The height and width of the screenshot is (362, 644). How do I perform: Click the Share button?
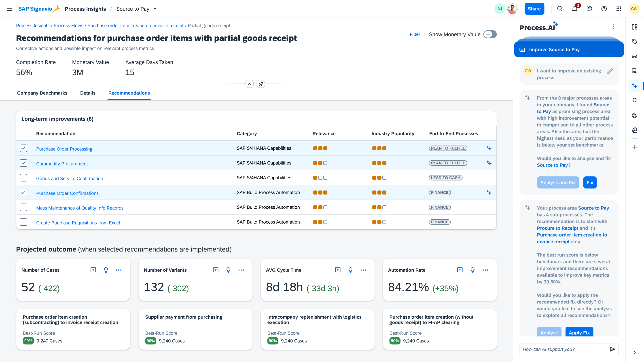534,9
